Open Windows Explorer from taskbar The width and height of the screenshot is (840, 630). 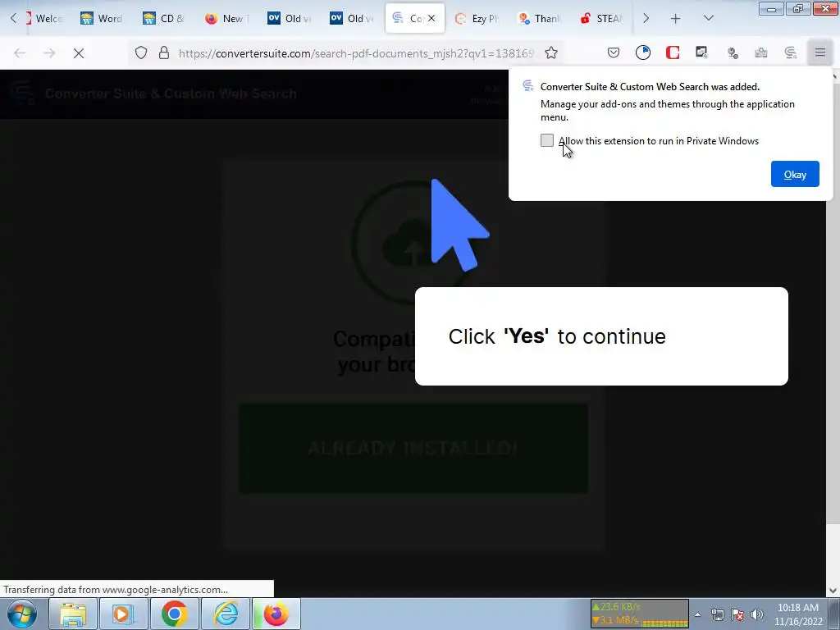click(x=72, y=614)
